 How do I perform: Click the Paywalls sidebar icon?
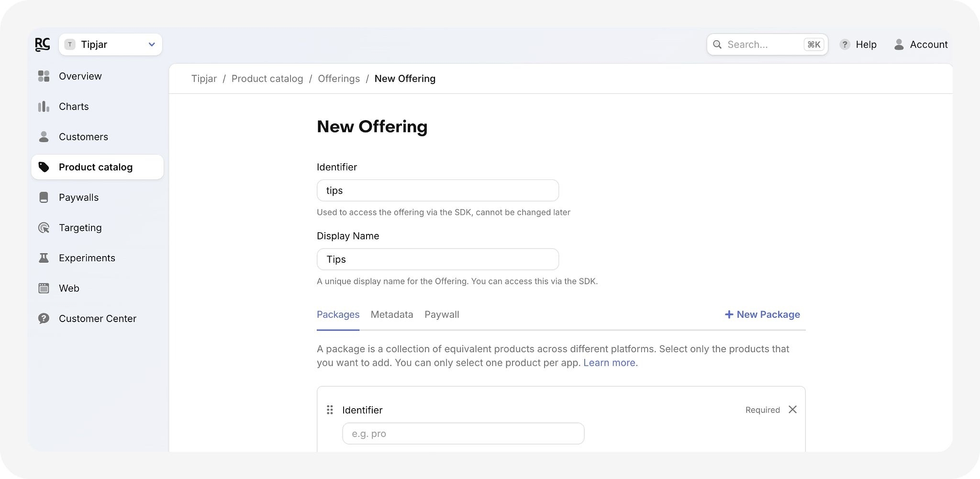(44, 197)
